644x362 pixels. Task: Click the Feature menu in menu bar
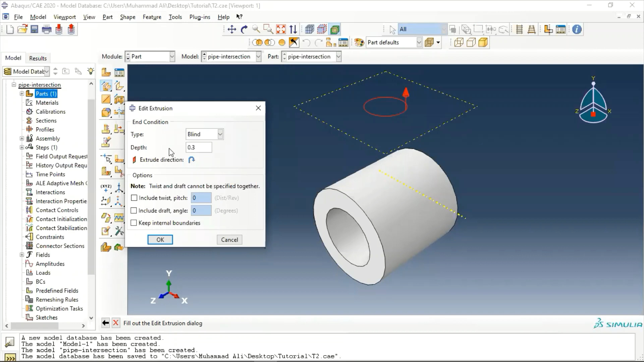click(152, 16)
